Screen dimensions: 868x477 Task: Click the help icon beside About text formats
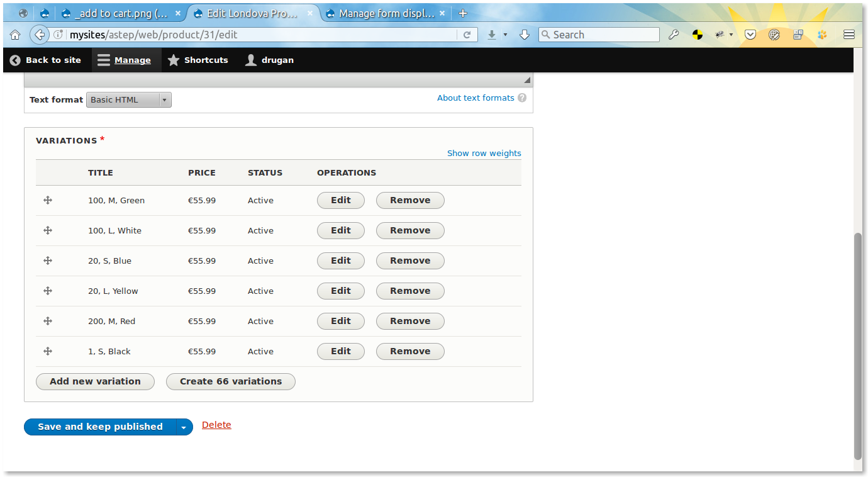tap(522, 98)
